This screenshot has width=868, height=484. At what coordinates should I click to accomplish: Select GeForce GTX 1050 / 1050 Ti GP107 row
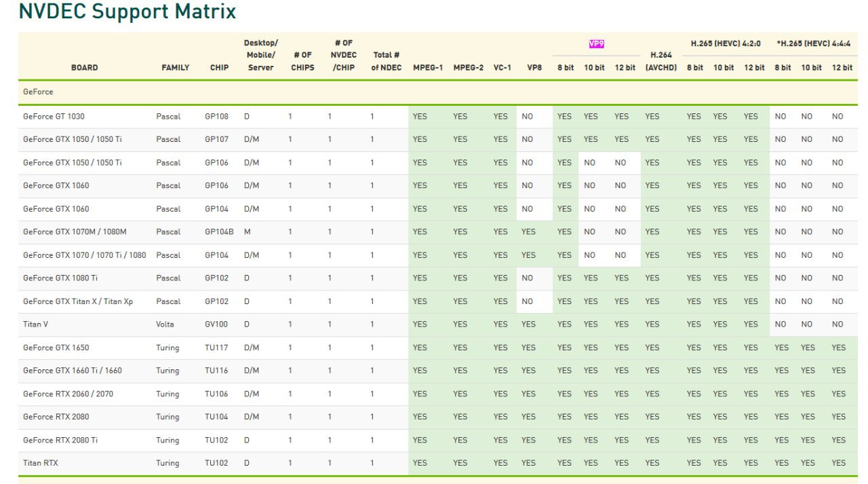coord(438,139)
